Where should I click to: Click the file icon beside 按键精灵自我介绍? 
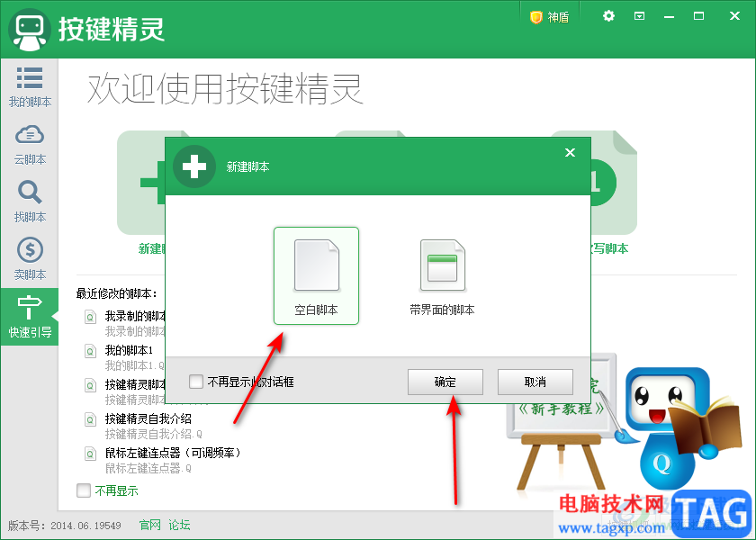[90, 419]
